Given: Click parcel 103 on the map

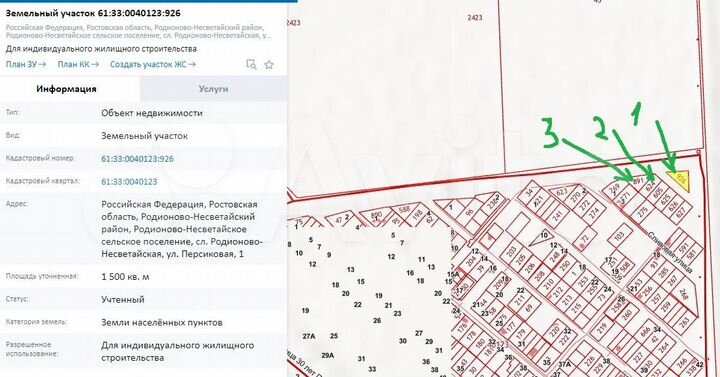Looking at the screenshot, I should (619, 236).
